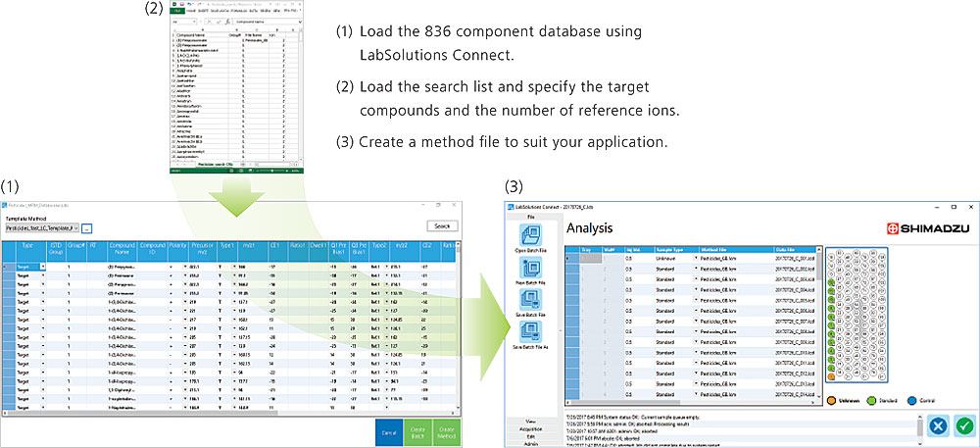Open the Admin section in LabSolutions sidebar
Viewport: 980px width, 448px height.
pos(530,444)
